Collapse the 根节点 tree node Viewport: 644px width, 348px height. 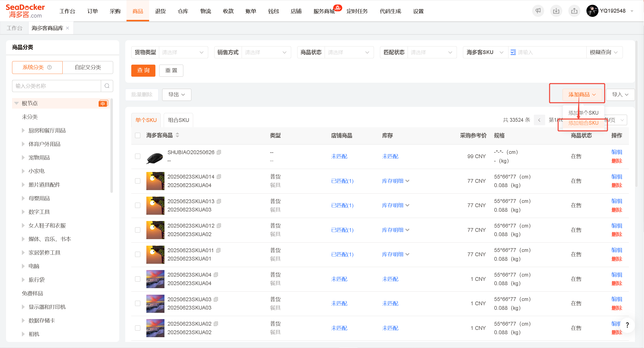(x=17, y=103)
